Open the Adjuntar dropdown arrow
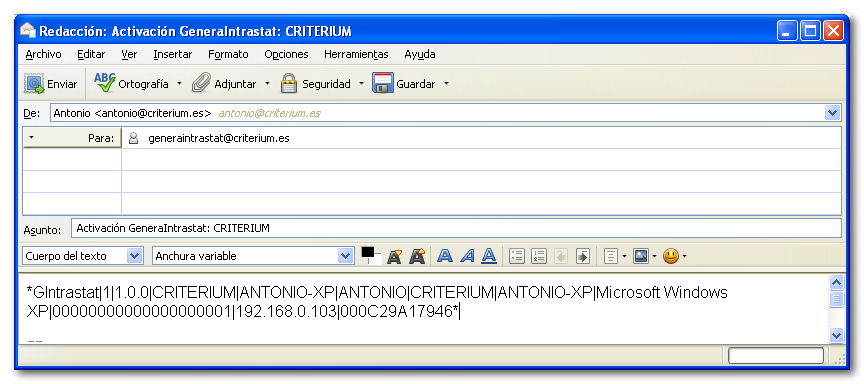Image resolution: width=864 pixels, height=384 pixels. pyautogui.click(x=267, y=84)
